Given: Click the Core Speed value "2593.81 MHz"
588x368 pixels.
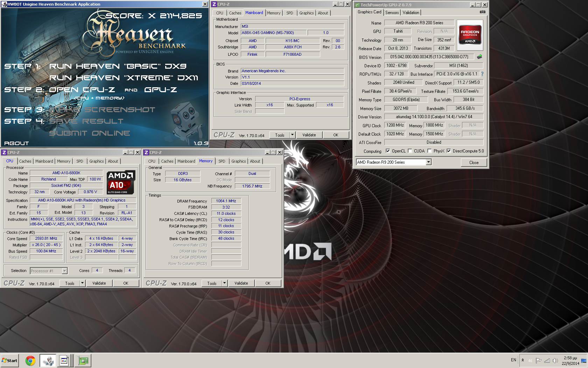Looking at the screenshot, I should click(x=46, y=238).
